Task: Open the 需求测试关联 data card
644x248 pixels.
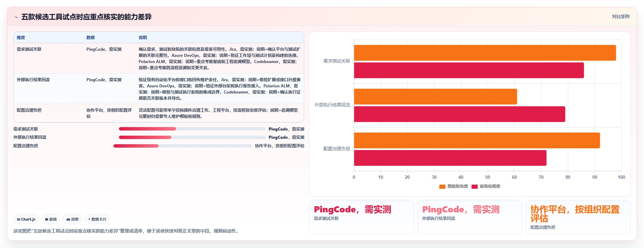Action: coord(361,217)
